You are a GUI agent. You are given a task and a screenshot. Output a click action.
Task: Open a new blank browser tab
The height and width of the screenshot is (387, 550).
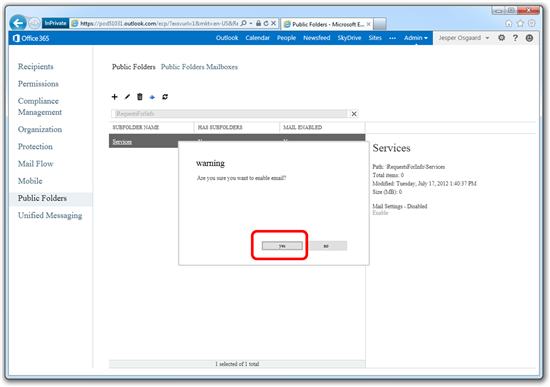[380, 24]
